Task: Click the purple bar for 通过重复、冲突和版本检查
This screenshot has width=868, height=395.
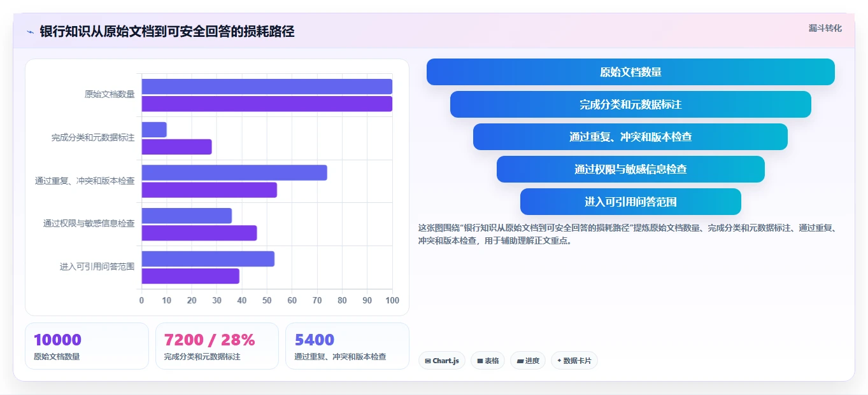Action: (209, 190)
